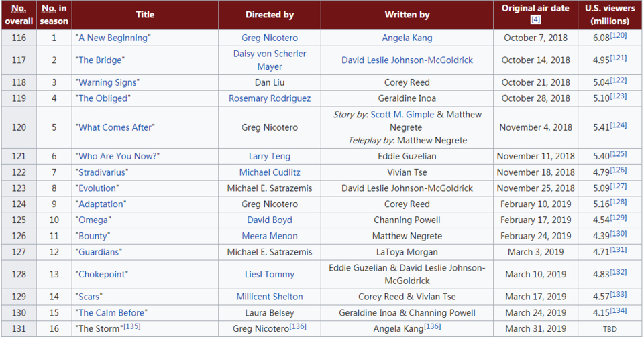Click Liesl Tommy director link
Image resolution: width=644 pixels, height=337 pixels.
269,274
